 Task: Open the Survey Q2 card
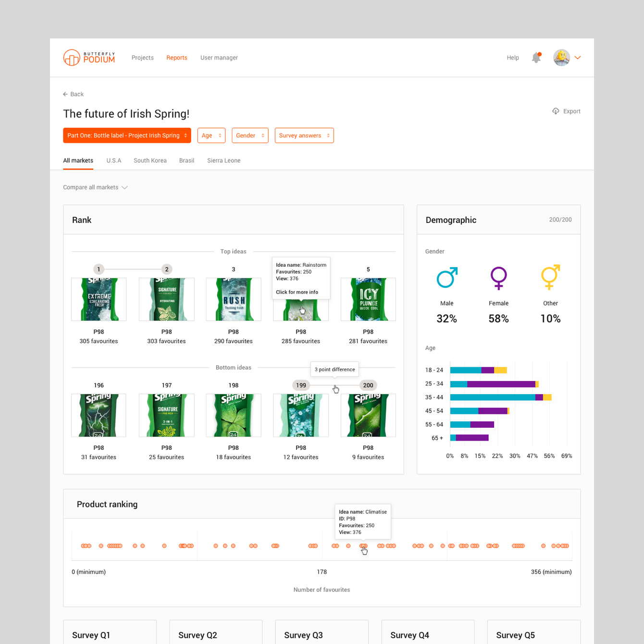[216, 632]
